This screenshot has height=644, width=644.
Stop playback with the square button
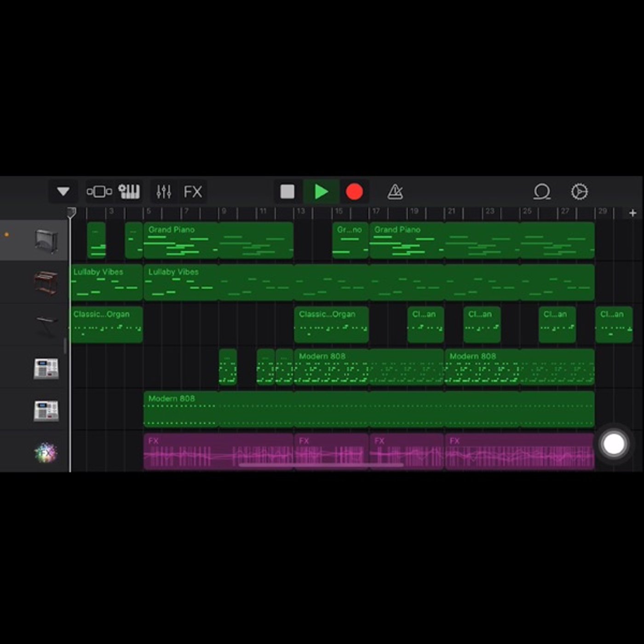click(287, 191)
